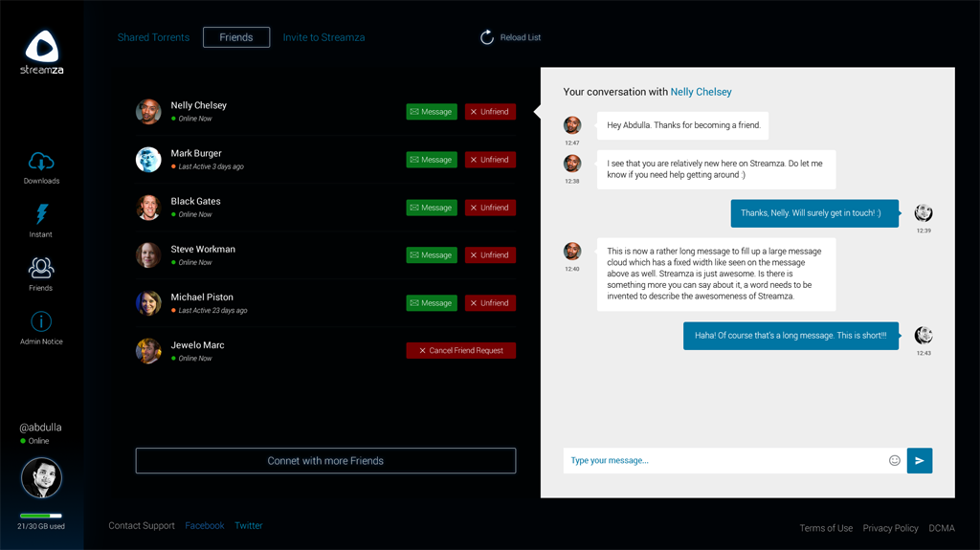This screenshot has height=550, width=980.
Task: Switch to the Shared Torrents tab
Action: 153,37
